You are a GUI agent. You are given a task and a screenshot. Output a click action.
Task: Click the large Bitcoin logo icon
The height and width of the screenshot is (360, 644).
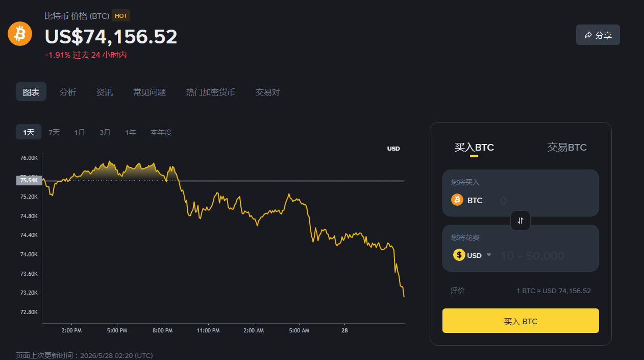pos(20,34)
